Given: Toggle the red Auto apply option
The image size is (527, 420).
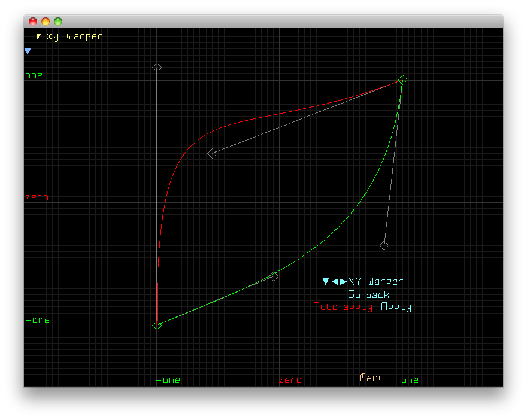Looking at the screenshot, I should tap(343, 307).
